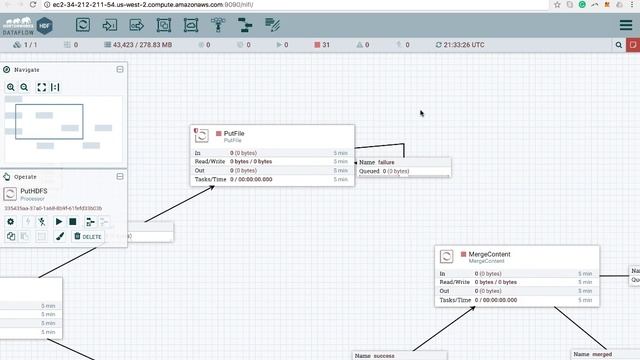Screen dimensions: 640x360
Task: Change color with the paintbrush icon
Action: click(x=60, y=236)
